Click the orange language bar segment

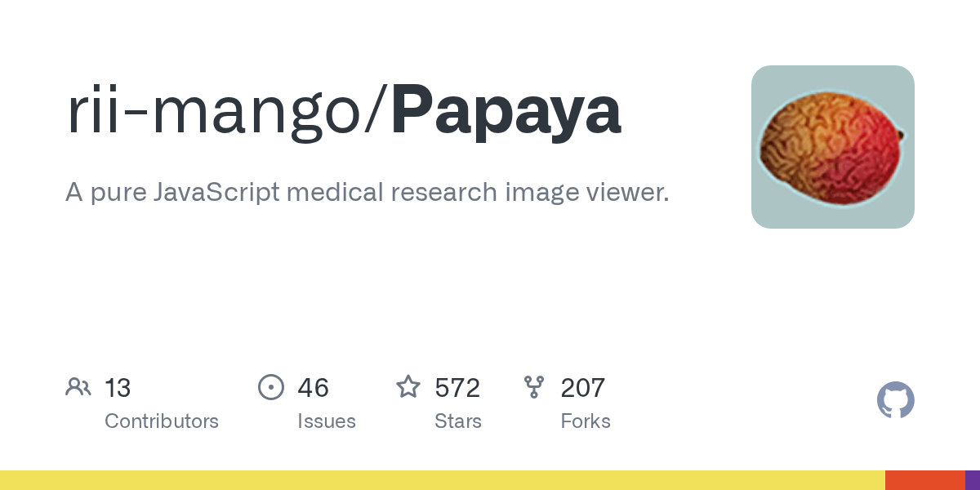pos(924,480)
